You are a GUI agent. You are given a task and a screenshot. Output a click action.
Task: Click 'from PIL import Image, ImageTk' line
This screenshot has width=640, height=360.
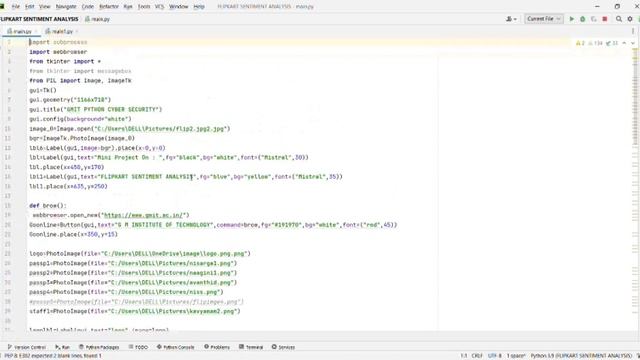(x=80, y=81)
